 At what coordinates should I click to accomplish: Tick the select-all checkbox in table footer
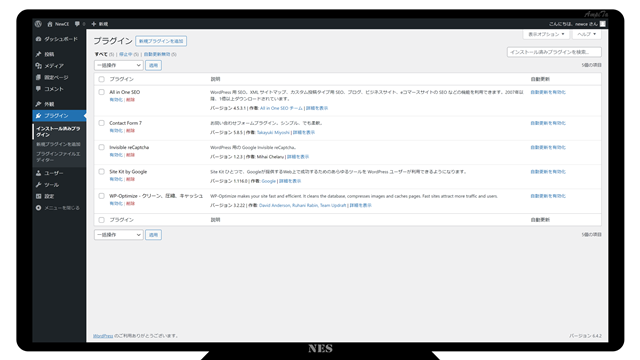point(102,220)
